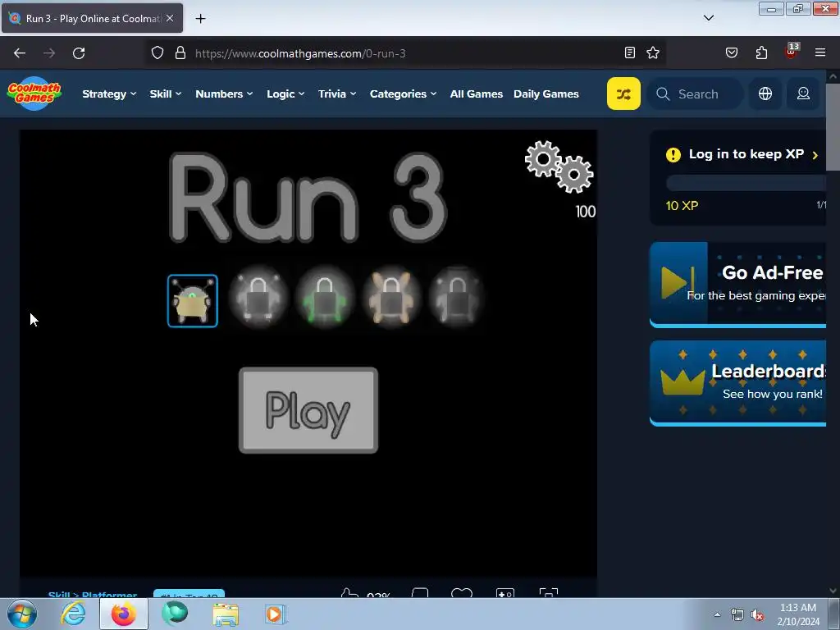Open the Leaderboards banner
The image size is (840, 630).
(737, 383)
